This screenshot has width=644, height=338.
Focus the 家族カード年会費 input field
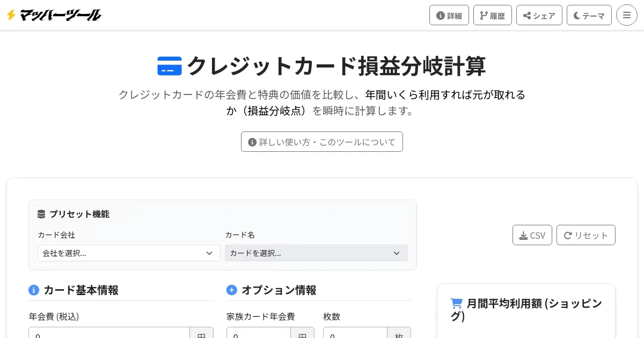pyautogui.click(x=259, y=334)
